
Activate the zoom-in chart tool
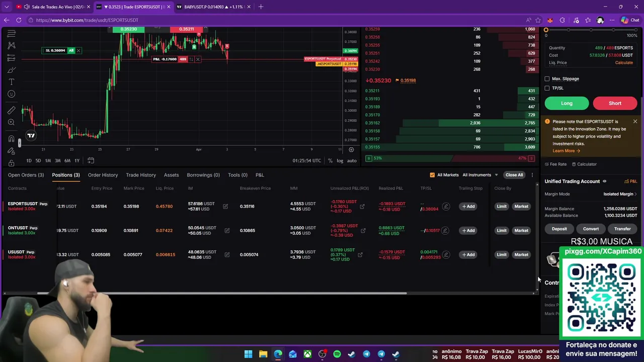(11, 123)
